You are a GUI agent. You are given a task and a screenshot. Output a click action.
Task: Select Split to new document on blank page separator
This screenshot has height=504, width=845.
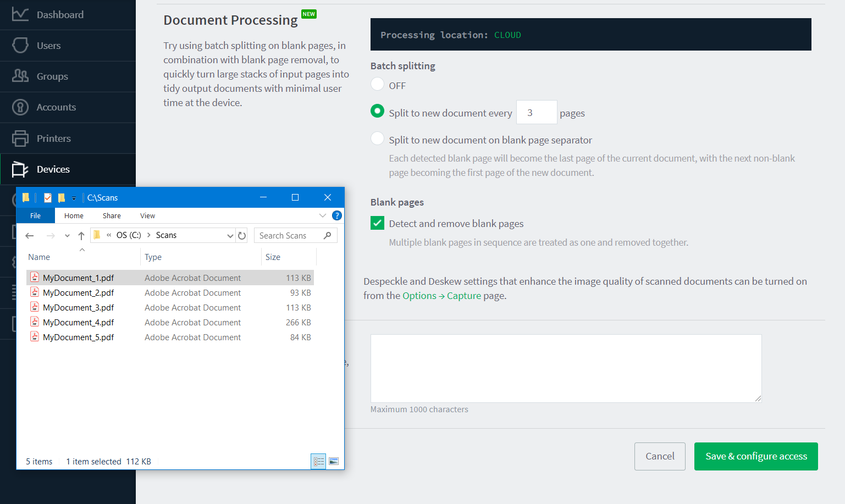point(377,138)
